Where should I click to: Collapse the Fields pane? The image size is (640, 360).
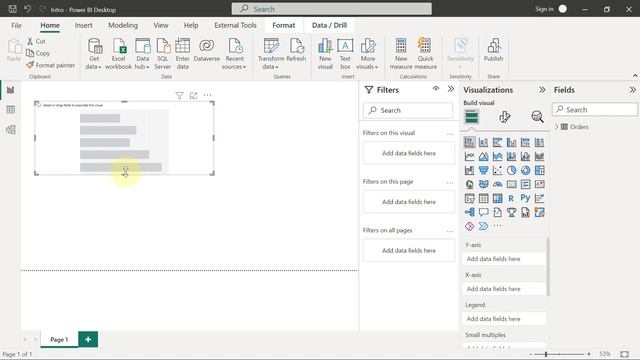coord(632,90)
